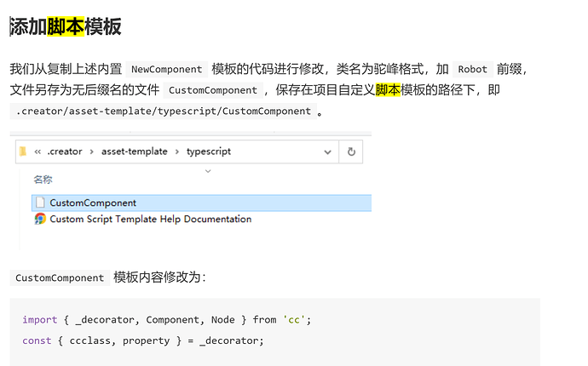
Task: Expand the chevron after .creator breadcrumb
Action: [92, 152]
